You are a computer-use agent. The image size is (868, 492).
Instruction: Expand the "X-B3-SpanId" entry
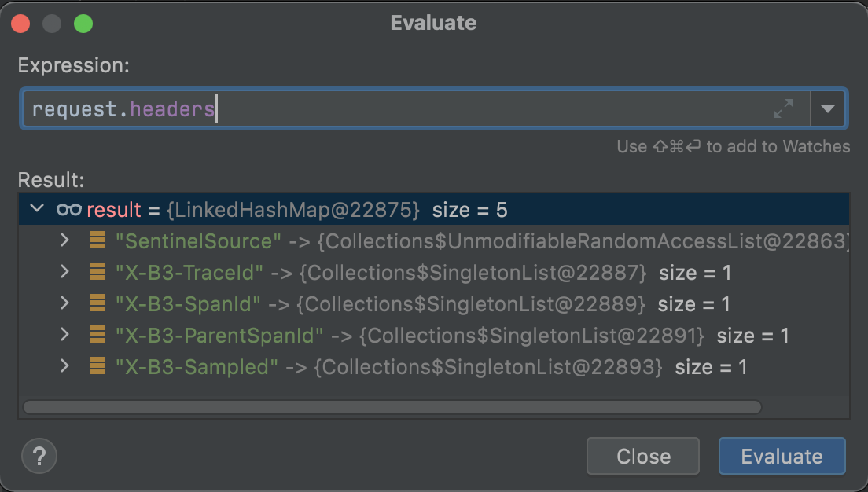[65, 304]
